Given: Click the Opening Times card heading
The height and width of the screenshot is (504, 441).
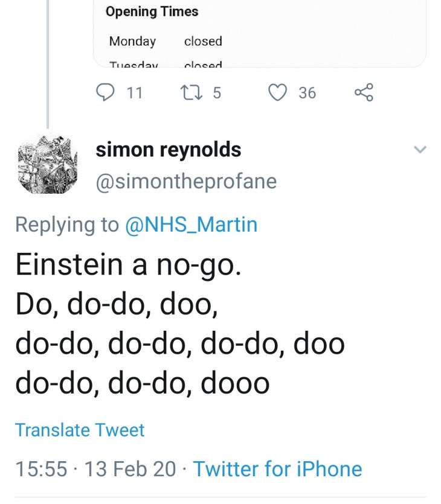Looking at the screenshot, I should 152,11.
